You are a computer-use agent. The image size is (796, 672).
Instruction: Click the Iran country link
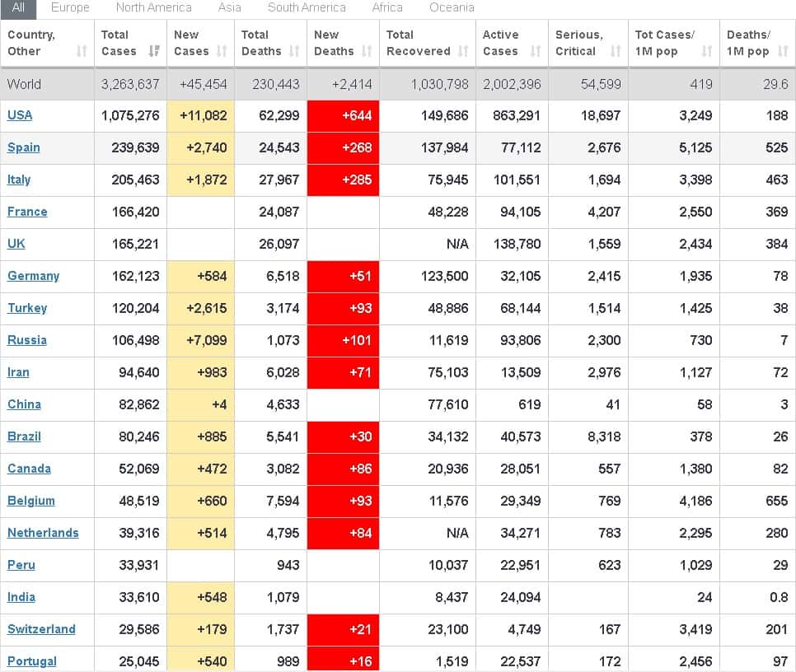[18, 372]
